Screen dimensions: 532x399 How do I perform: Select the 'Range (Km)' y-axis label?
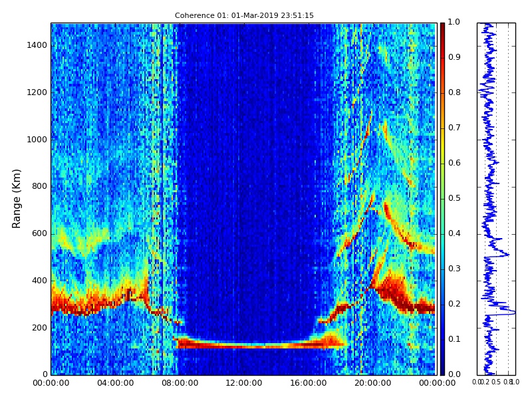pos(16,199)
